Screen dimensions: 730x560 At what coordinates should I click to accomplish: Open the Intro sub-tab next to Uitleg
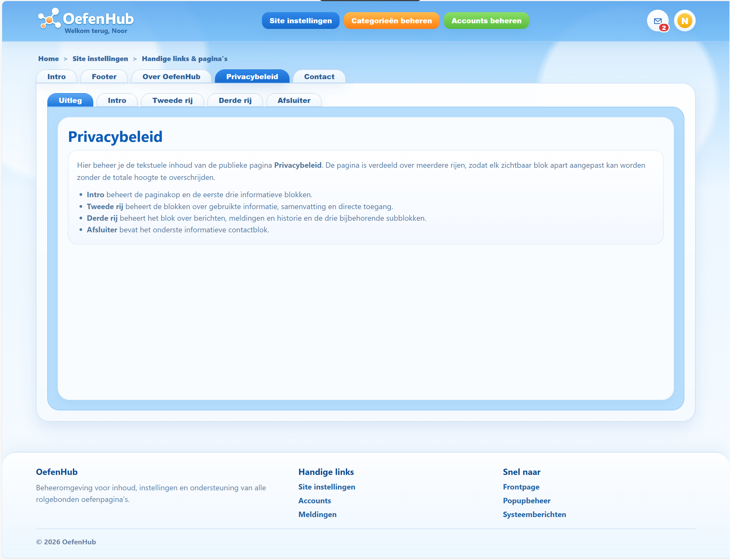pyautogui.click(x=117, y=100)
